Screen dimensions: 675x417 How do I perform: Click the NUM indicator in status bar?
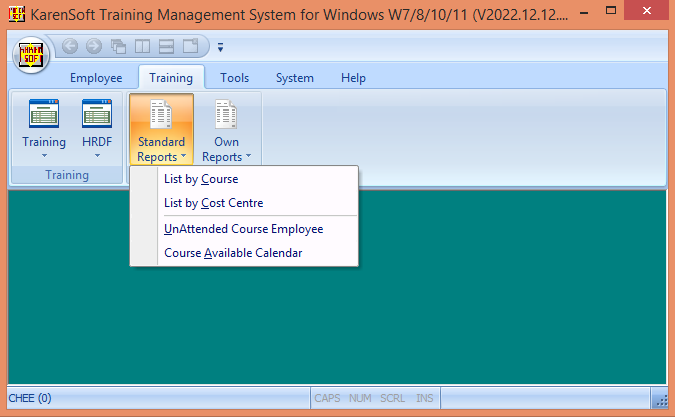click(360, 398)
